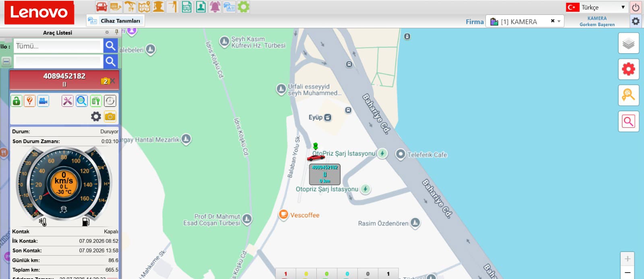Open the green map report document icon
The image size is (644, 279).
tap(186, 6)
